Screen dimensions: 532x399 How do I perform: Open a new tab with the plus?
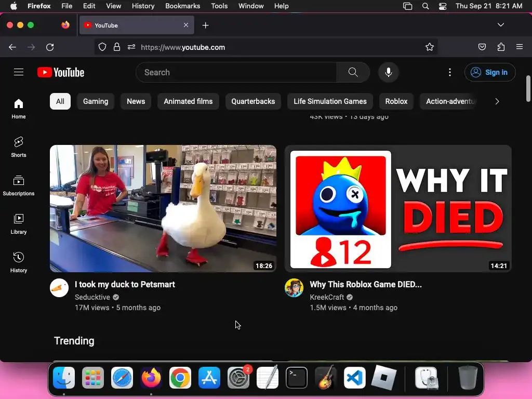click(205, 25)
